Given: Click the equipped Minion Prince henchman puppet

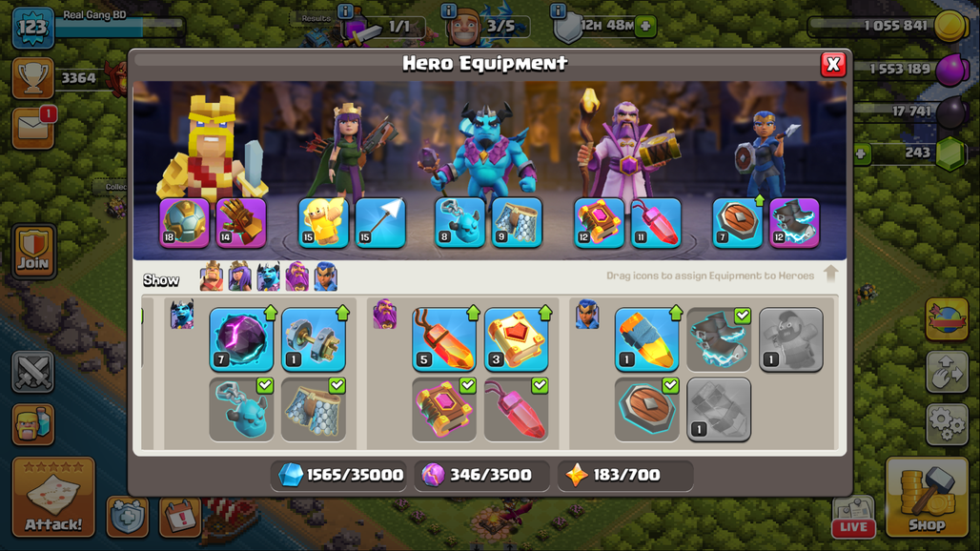Looking at the screenshot, I should [241, 410].
